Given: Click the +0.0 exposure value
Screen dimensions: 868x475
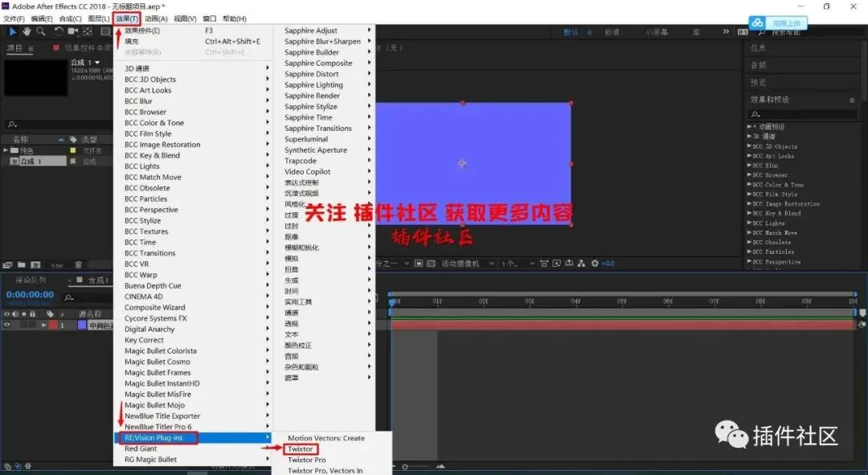Looking at the screenshot, I should [608, 264].
